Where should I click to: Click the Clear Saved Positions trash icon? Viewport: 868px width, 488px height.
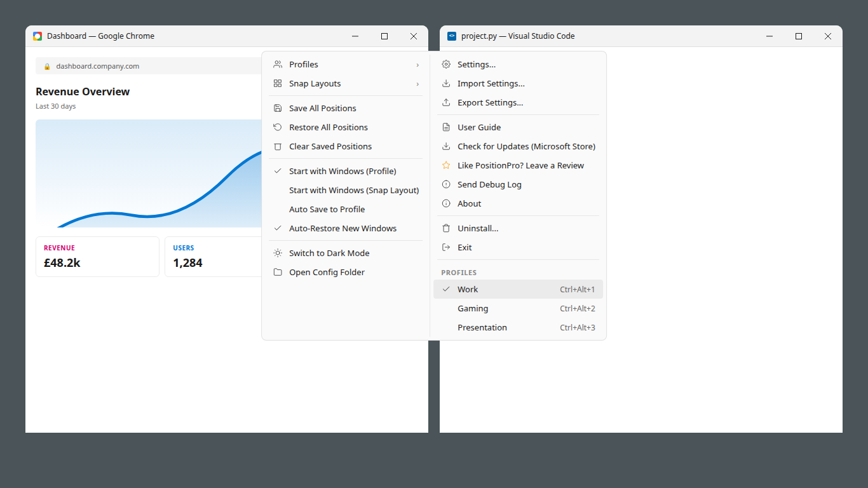click(x=277, y=146)
